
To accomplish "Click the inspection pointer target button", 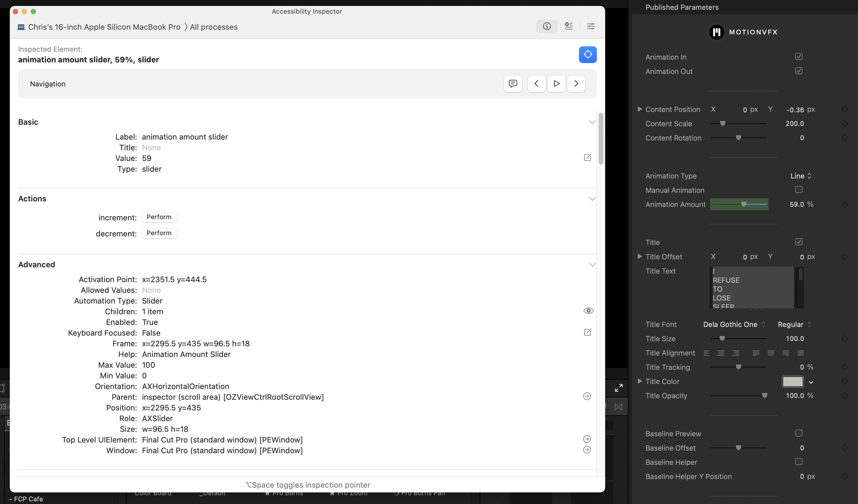I will (588, 54).
